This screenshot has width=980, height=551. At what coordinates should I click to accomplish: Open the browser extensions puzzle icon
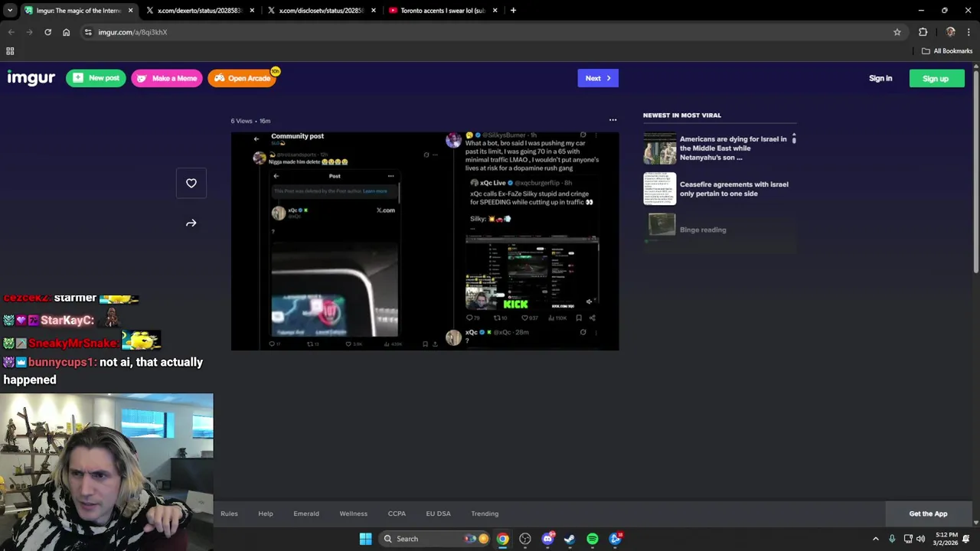923,32
